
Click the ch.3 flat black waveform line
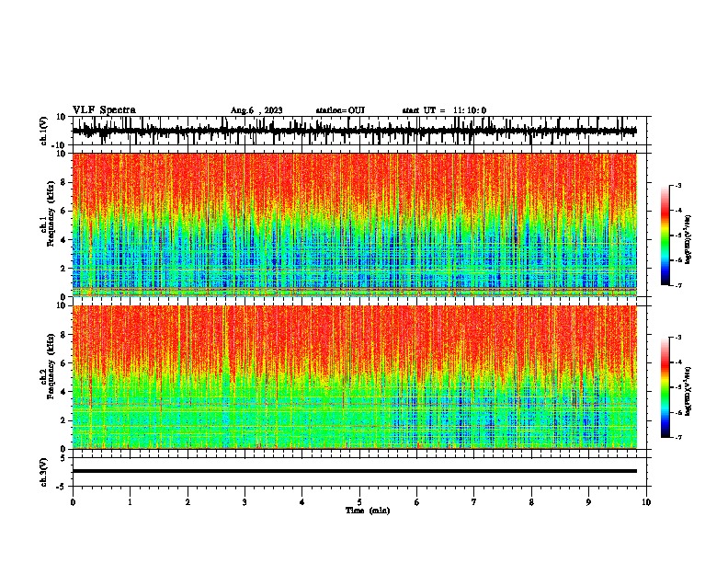(x=354, y=471)
